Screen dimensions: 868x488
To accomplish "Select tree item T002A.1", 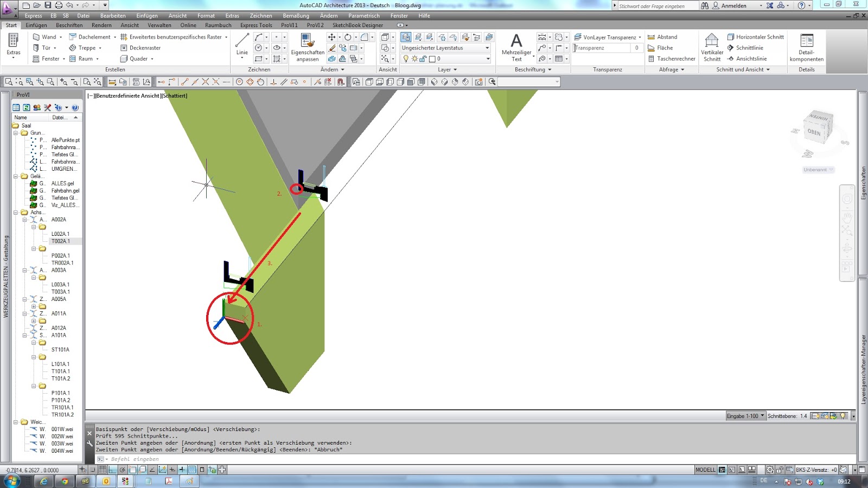I will tap(60, 241).
